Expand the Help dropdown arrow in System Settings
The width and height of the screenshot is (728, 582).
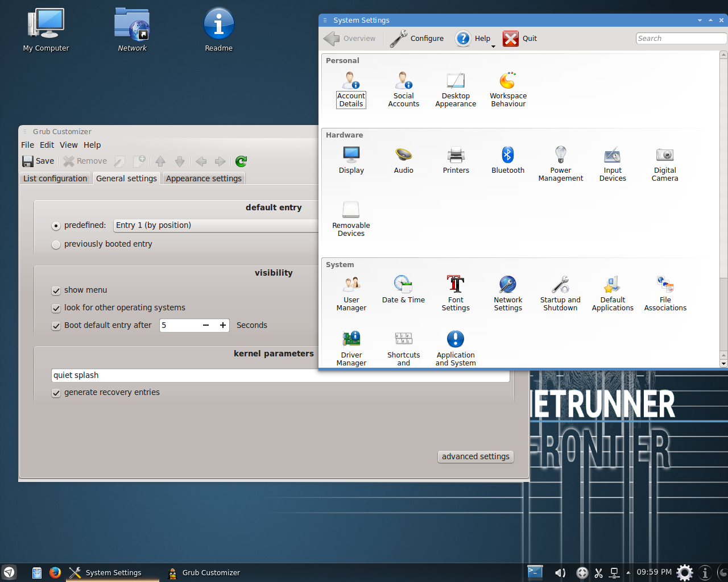[493, 46]
